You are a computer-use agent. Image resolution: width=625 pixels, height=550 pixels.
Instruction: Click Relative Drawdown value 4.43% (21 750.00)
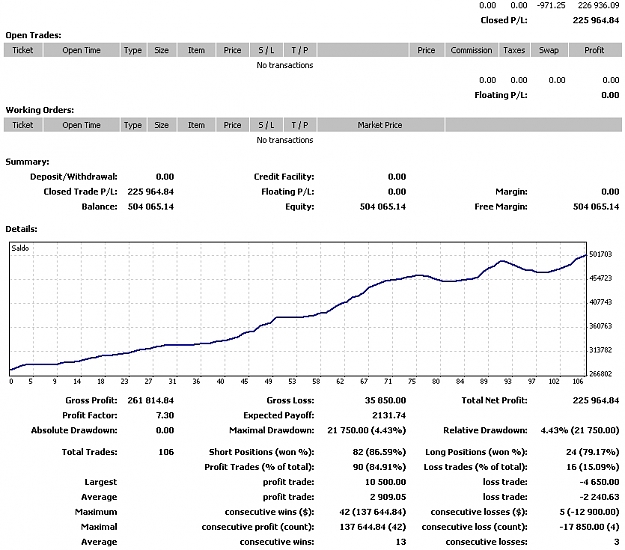pos(580,430)
